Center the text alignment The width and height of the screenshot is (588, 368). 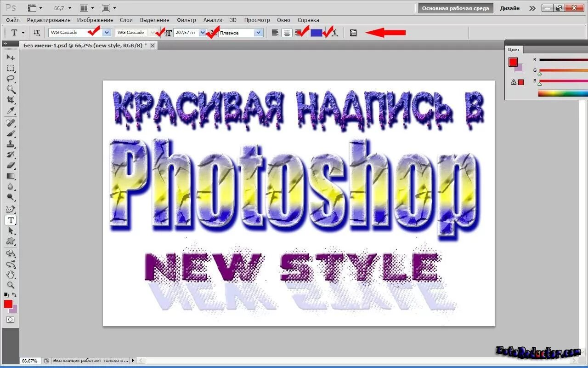point(287,33)
